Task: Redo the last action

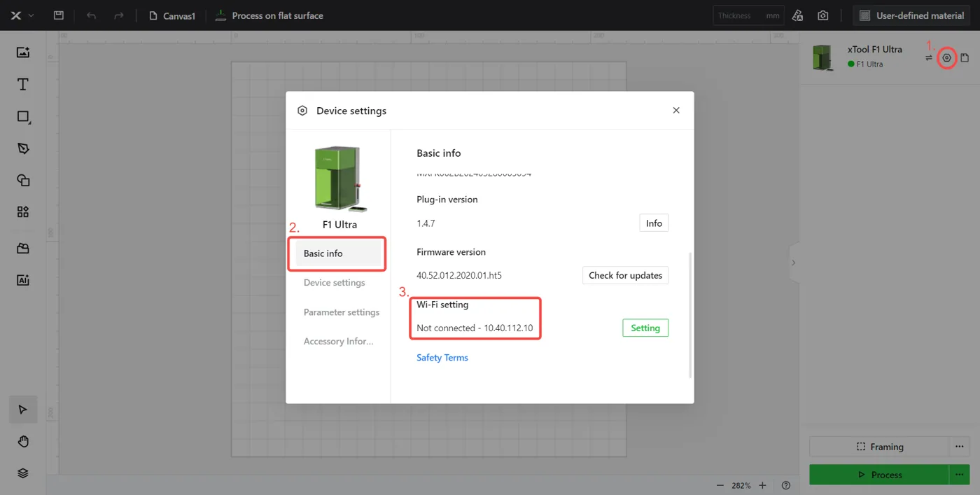Action: [x=119, y=15]
